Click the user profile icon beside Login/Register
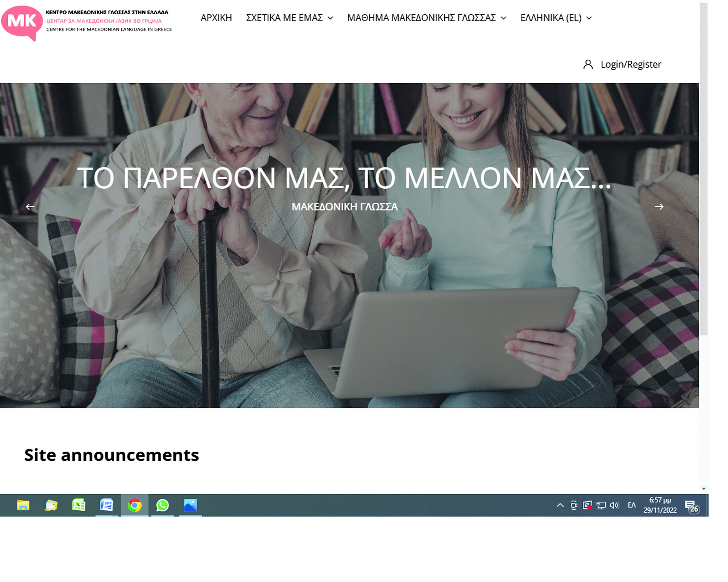The width and height of the screenshot is (728, 582). click(587, 64)
